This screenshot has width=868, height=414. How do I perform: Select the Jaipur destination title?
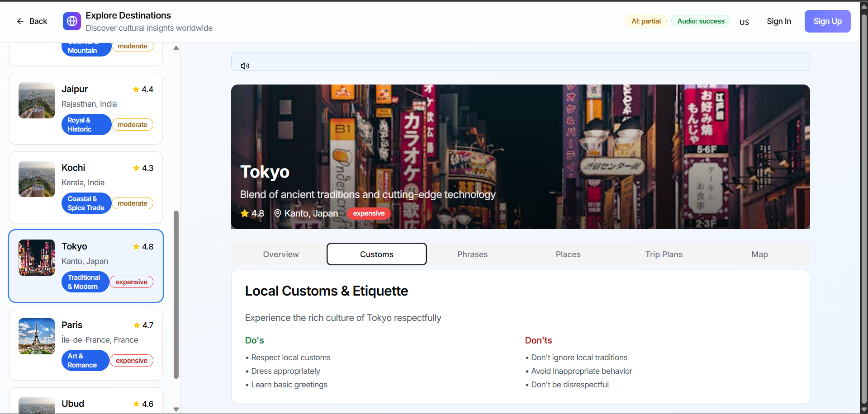coord(75,89)
